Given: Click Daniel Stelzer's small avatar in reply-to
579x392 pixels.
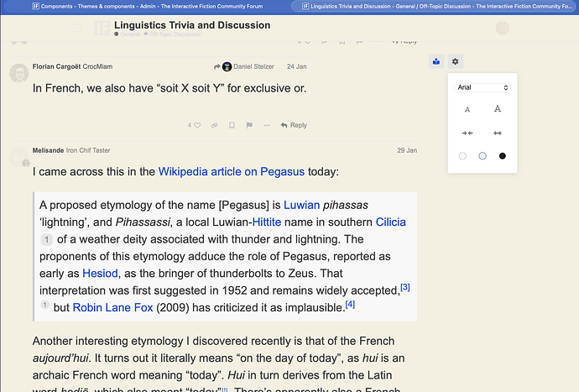Looking at the screenshot, I should pos(227,66).
